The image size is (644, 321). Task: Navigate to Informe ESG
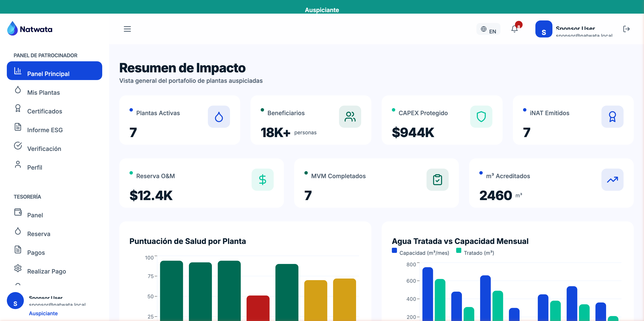pos(45,130)
